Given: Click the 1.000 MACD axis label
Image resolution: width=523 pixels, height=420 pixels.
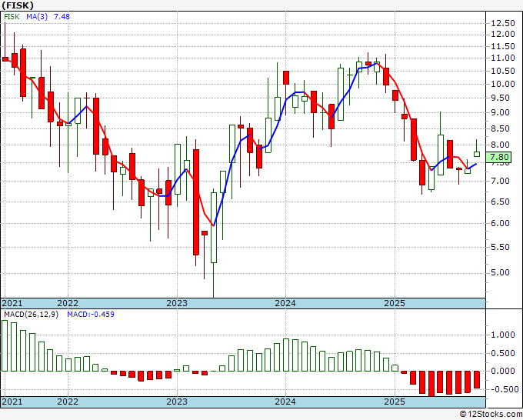Looking at the screenshot, I should pyautogui.click(x=503, y=335).
